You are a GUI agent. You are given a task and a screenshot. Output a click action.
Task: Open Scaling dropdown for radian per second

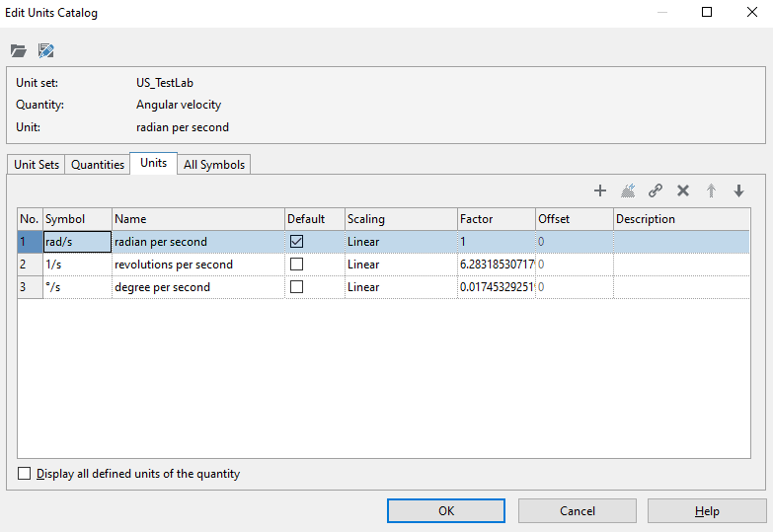click(x=400, y=242)
